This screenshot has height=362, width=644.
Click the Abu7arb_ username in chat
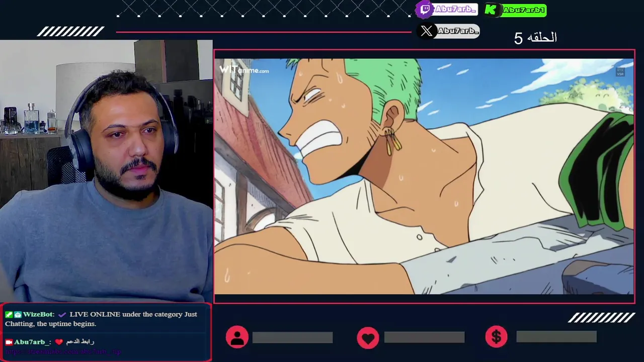point(31,342)
